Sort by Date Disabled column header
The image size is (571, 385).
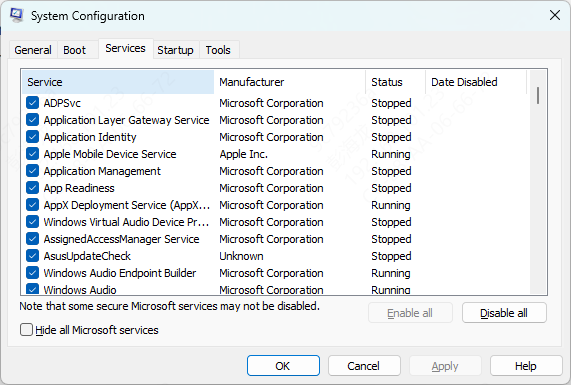[x=476, y=82]
